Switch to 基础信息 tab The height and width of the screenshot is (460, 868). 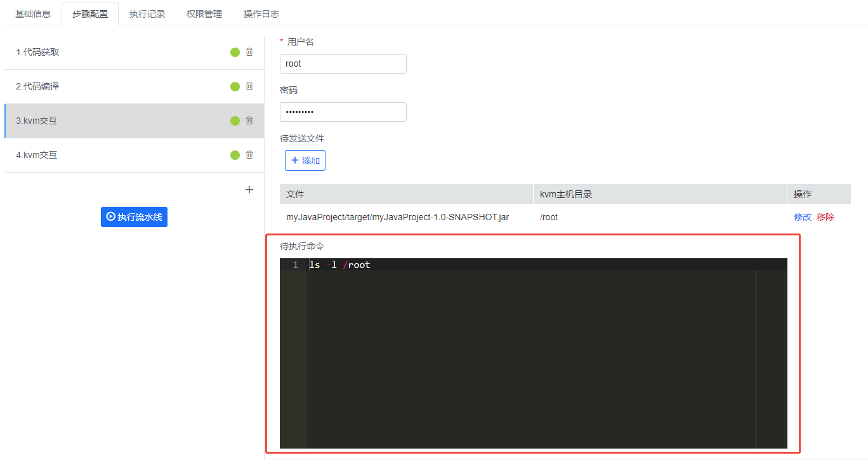pyautogui.click(x=33, y=14)
